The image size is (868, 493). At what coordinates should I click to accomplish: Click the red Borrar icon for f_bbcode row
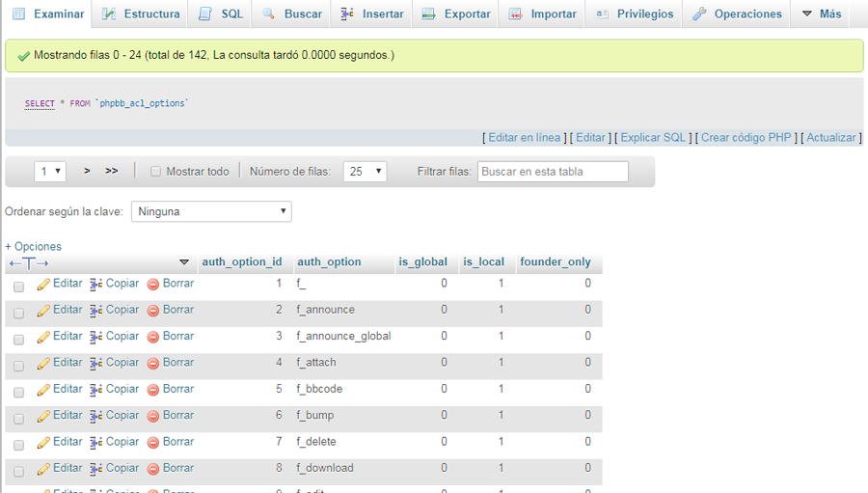pyautogui.click(x=153, y=390)
